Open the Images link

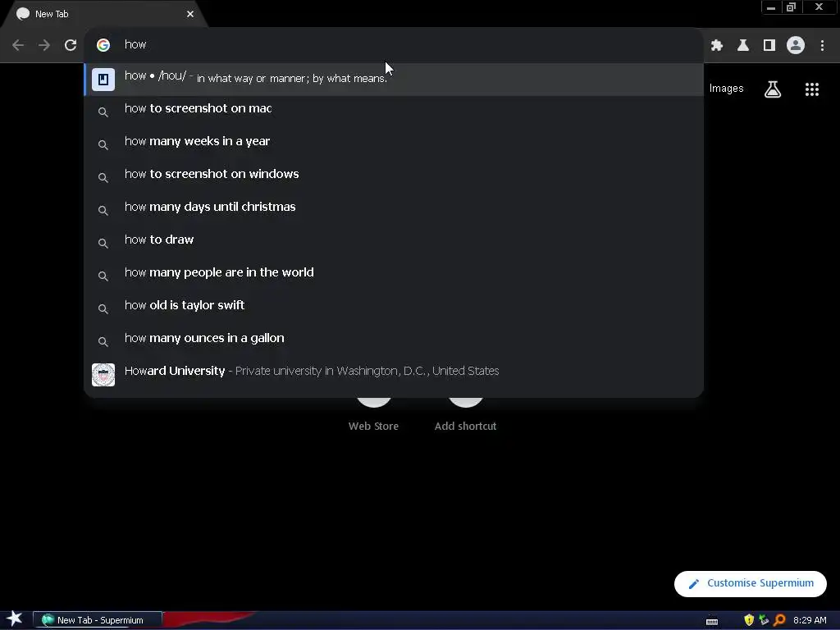coord(726,89)
